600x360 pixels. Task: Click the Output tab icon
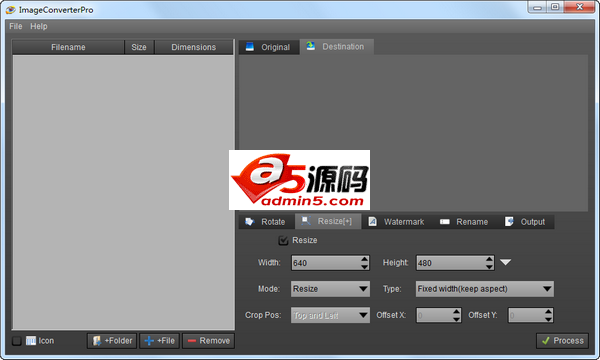point(509,222)
